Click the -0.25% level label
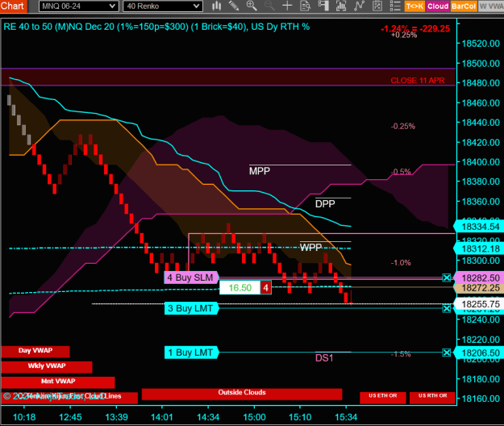Screen dimensions: 504x426 tap(403, 127)
